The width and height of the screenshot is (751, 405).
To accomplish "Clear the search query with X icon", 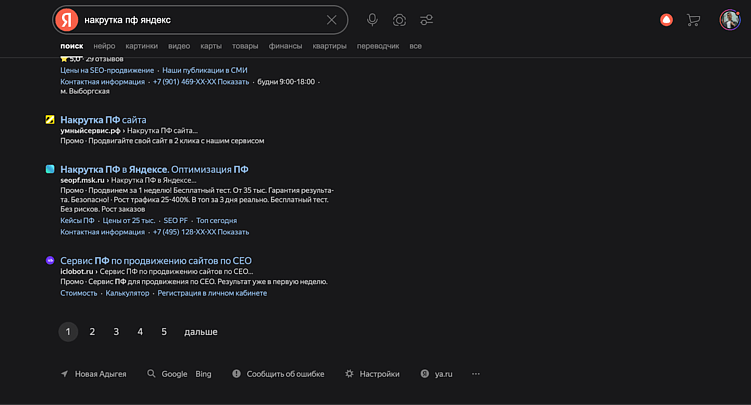I will pos(332,20).
